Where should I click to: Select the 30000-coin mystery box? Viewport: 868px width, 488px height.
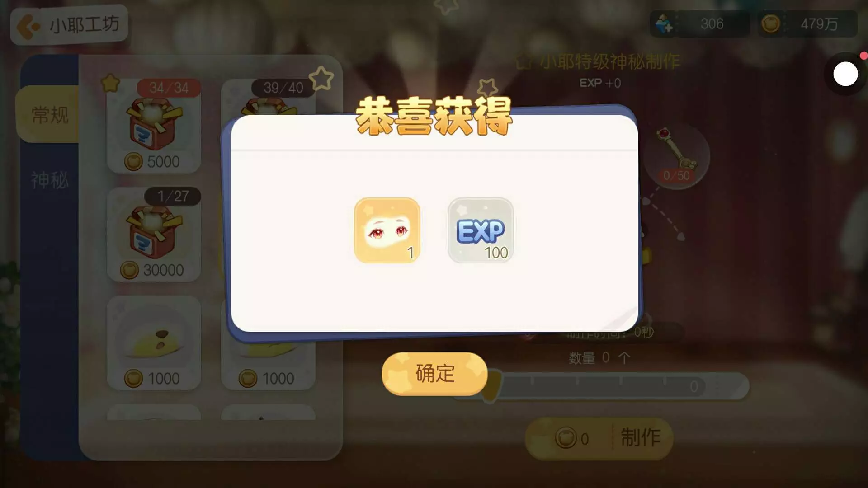pyautogui.click(x=154, y=235)
